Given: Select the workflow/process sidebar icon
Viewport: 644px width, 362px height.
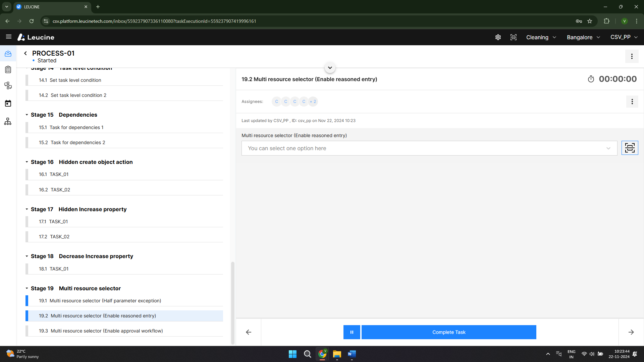Looking at the screenshot, I should point(8,85).
